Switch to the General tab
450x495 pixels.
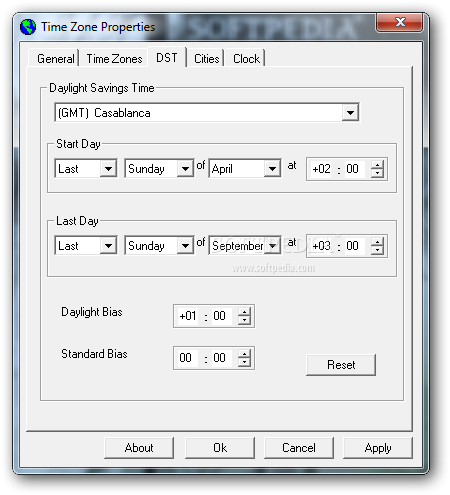(56, 59)
